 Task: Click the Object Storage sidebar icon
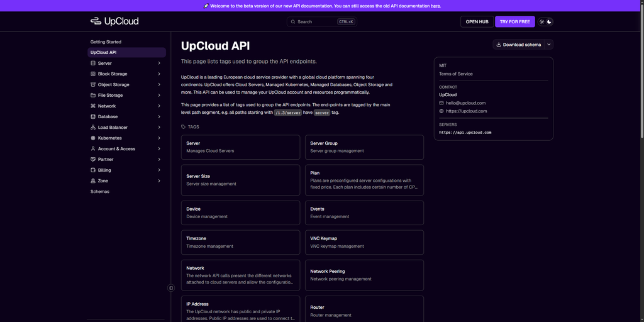click(93, 85)
